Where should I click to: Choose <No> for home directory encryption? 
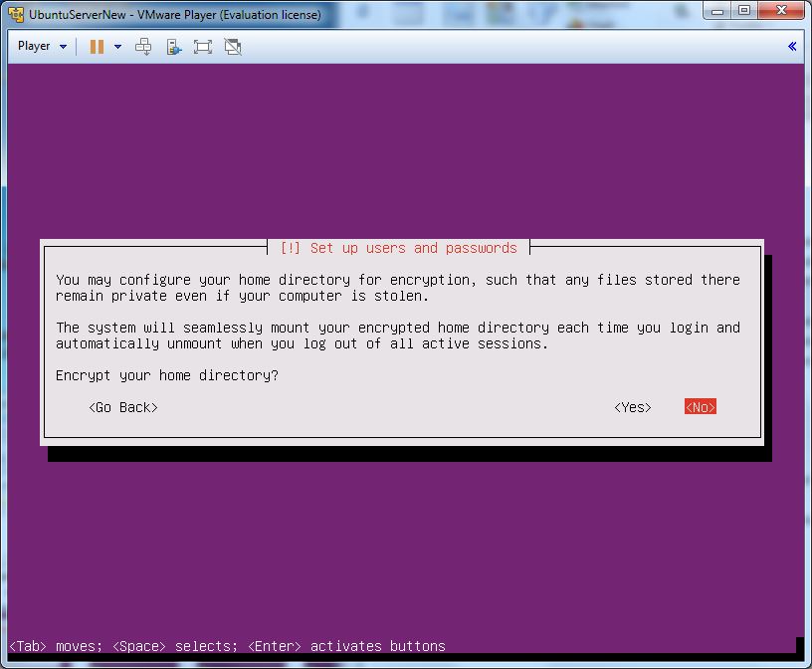pos(701,407)
